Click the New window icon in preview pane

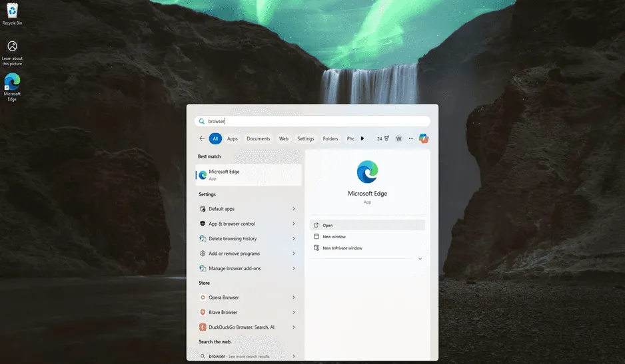(x=316, y=236)
